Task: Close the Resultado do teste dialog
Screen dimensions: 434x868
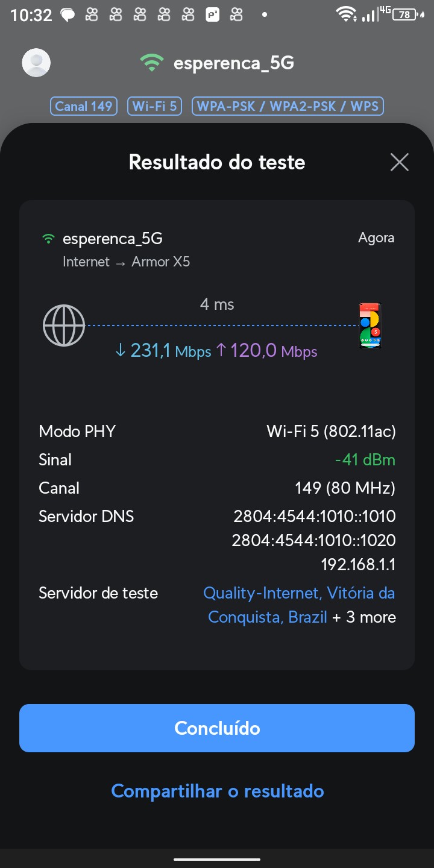Action: (399, 162)
